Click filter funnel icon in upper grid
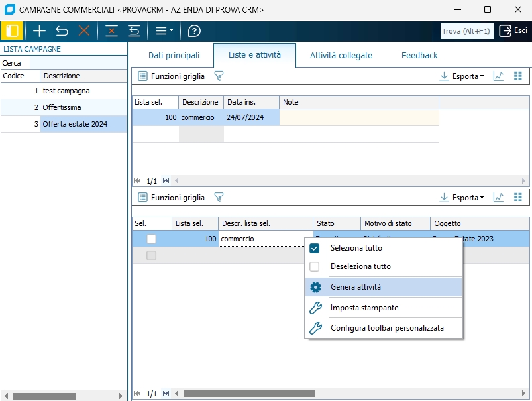The width and height of the screenshot is (532, 401). pyautogui.click(x=219, y=76)
